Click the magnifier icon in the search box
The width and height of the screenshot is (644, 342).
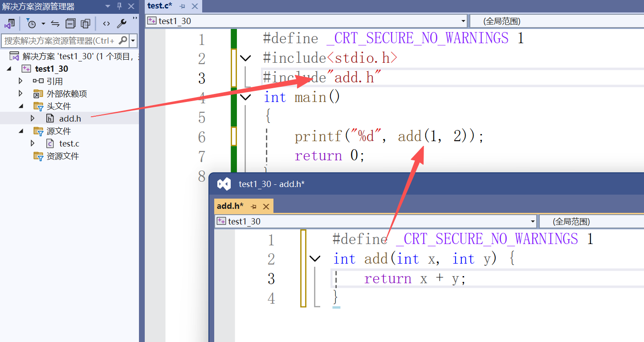pos(123,41)
